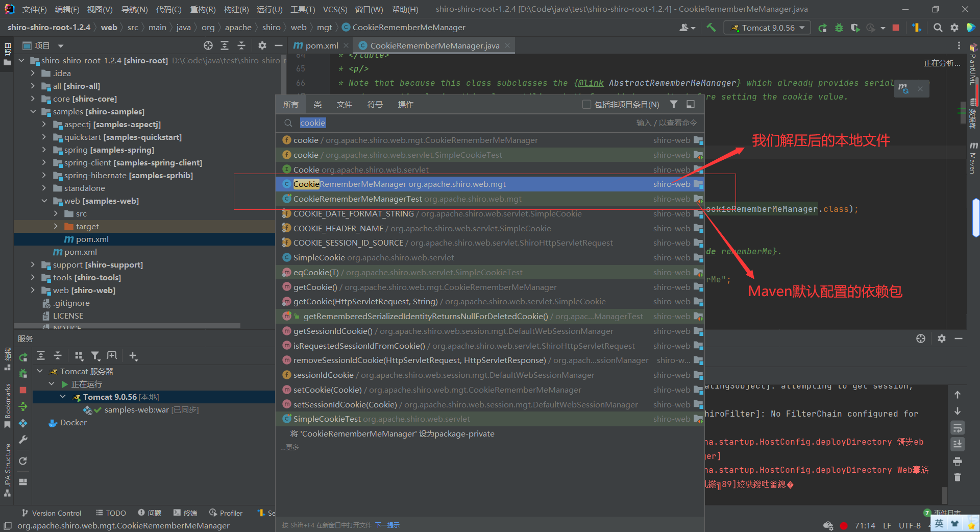980x532 pixels.
Task: Add service with plus icon
Action: pos(133,356)
